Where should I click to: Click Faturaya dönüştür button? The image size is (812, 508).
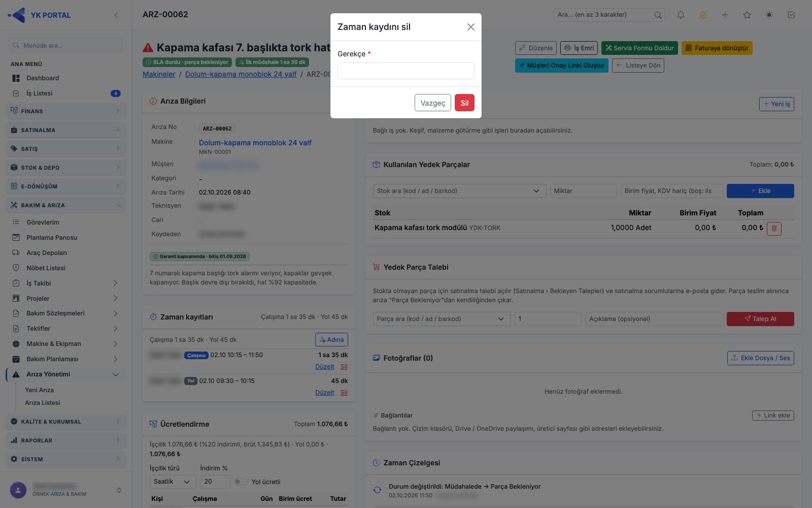click(x=717, y=48)
